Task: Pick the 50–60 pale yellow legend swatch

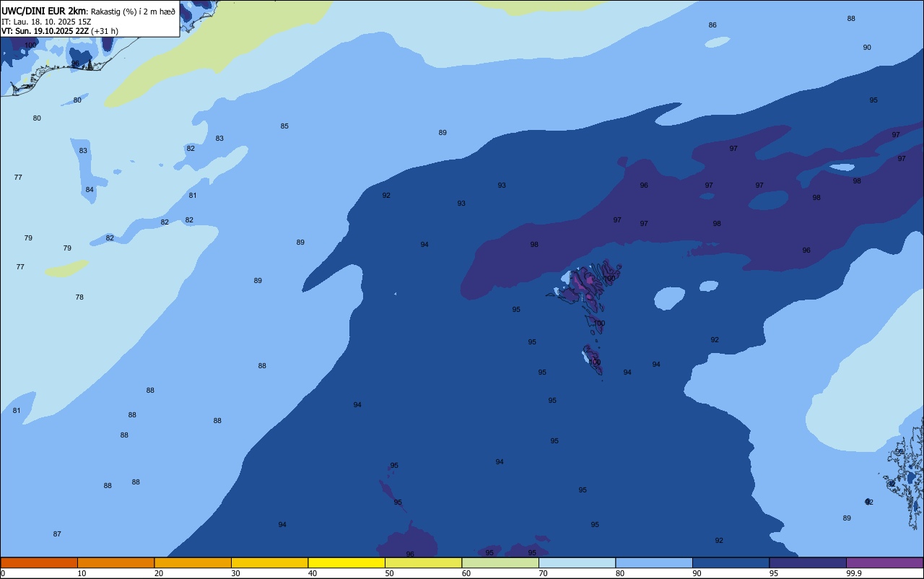Action: click(x=423, y=562)
